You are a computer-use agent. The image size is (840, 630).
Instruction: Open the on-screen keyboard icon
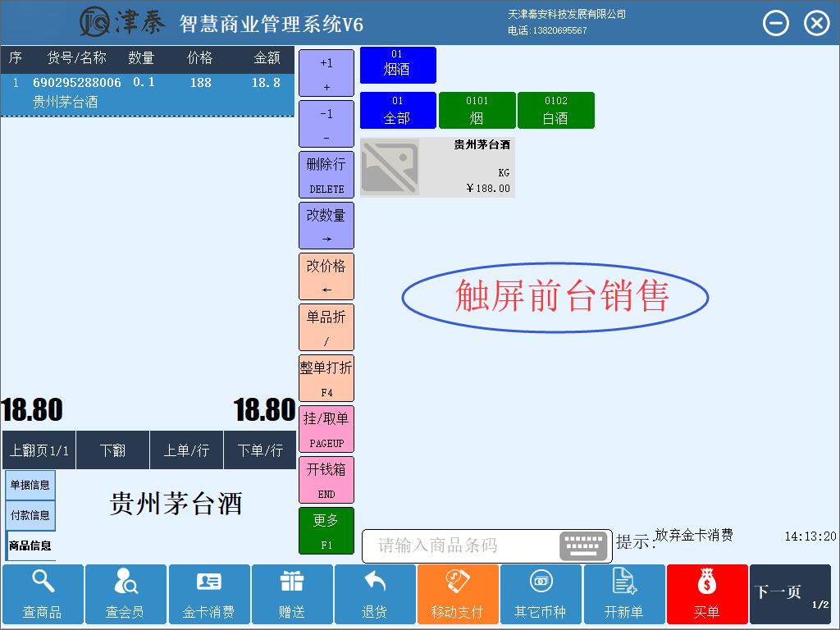[x=583, y=546]
